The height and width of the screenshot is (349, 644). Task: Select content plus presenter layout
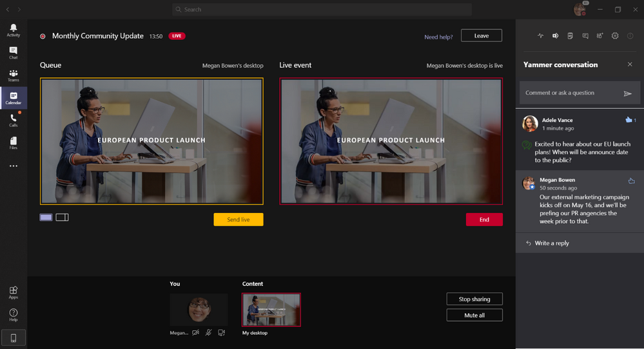62,217
